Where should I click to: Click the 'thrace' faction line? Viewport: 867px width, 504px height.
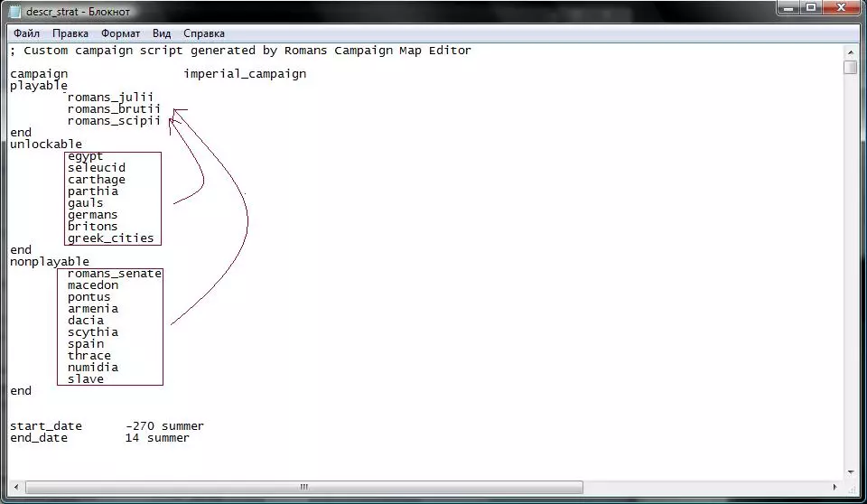pyautogui.click(x=89, y=355)
